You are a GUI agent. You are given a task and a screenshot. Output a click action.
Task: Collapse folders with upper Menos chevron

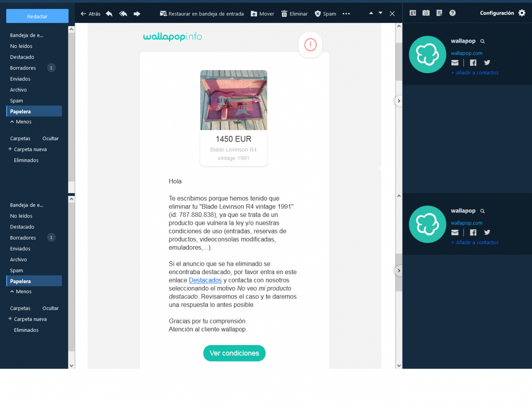[20, 122]
